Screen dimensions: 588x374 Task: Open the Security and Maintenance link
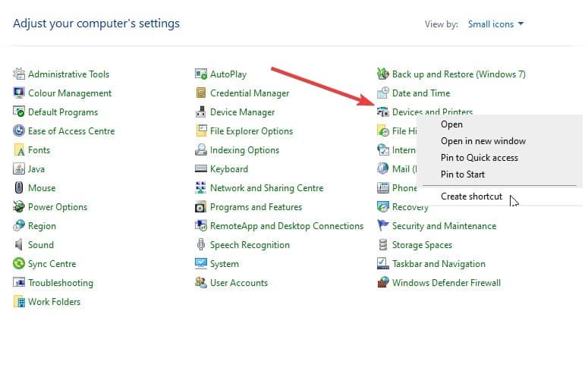click(444, 226)
